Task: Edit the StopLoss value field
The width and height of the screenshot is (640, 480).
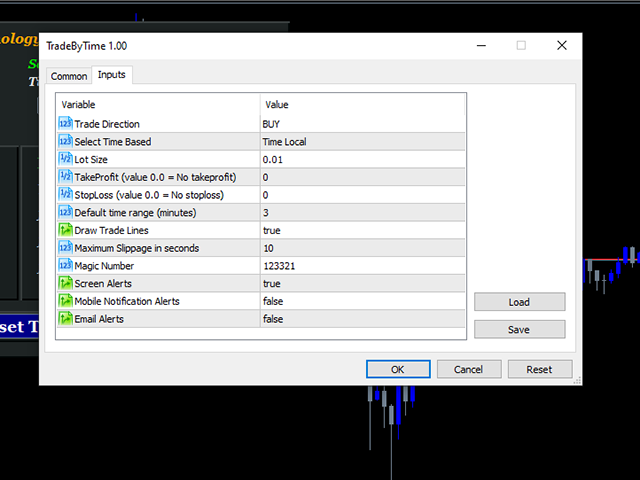Action: tap(363, 195)
